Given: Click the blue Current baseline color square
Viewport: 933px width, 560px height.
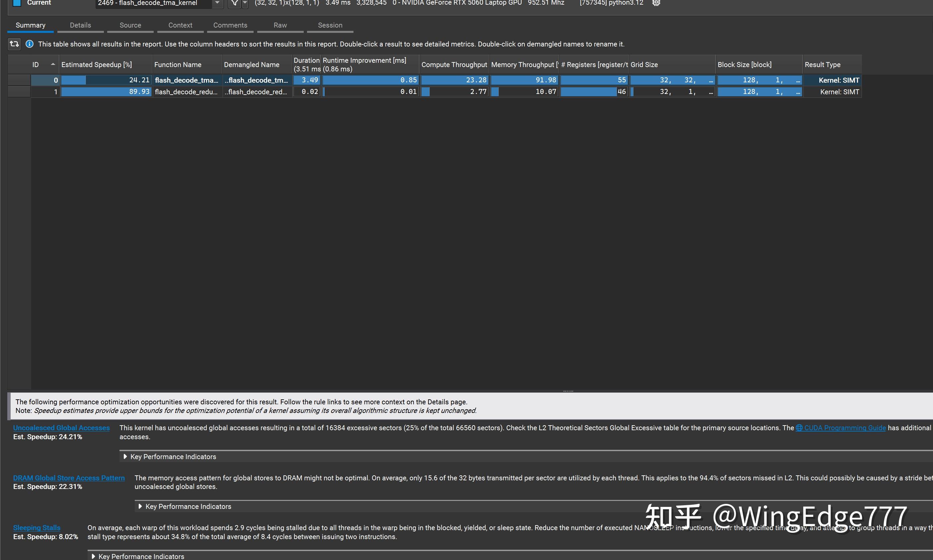Looking at the screenshot, I should coord(17,3).
